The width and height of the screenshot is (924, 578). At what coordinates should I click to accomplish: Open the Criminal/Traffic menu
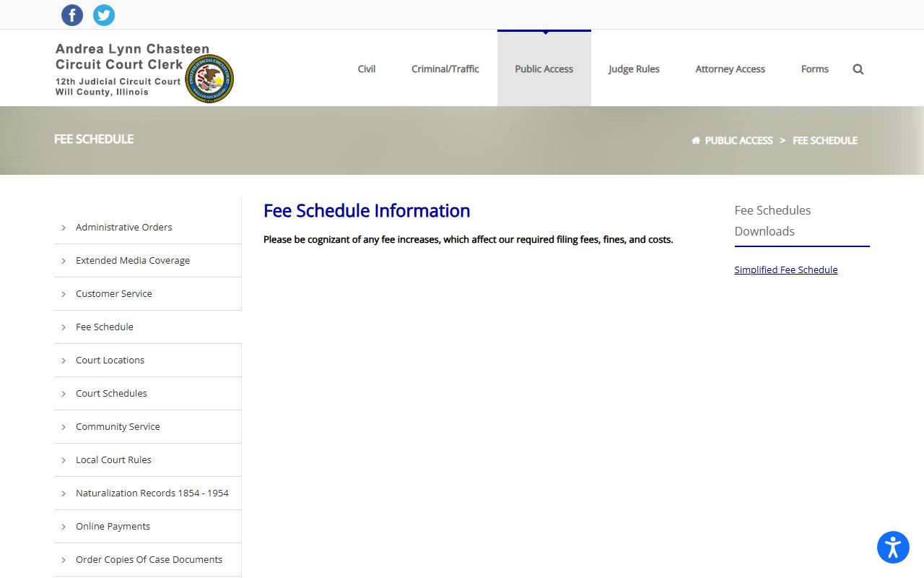[x=445, y=69]
